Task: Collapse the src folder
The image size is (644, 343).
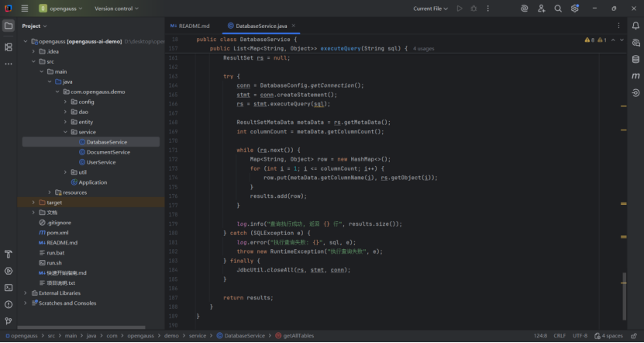Action: [33, 61]
